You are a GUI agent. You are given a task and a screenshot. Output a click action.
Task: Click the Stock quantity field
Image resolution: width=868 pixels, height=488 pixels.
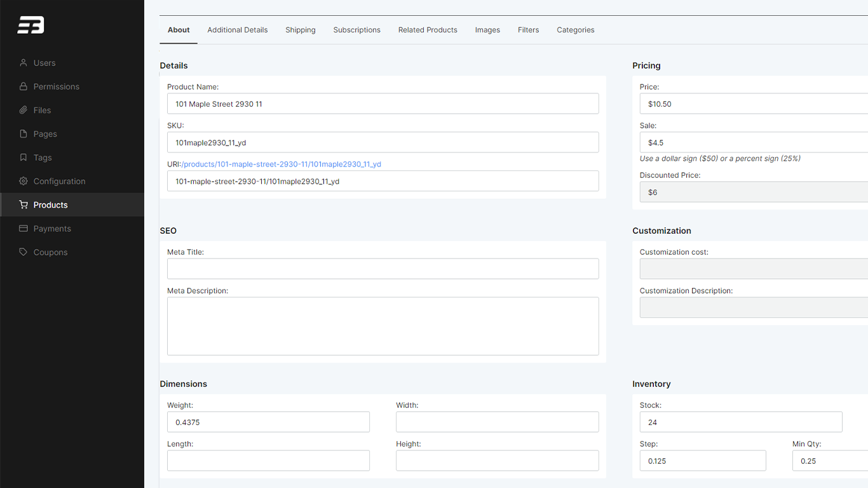(740, 422)
